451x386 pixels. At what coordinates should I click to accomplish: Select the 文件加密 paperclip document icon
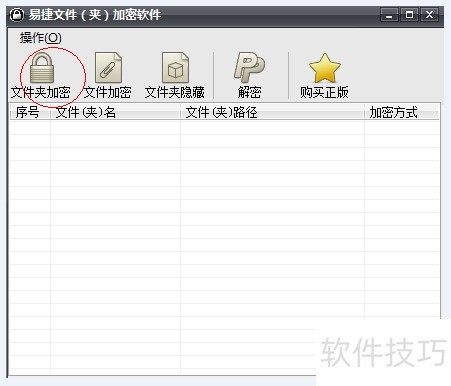coord(108,67)
